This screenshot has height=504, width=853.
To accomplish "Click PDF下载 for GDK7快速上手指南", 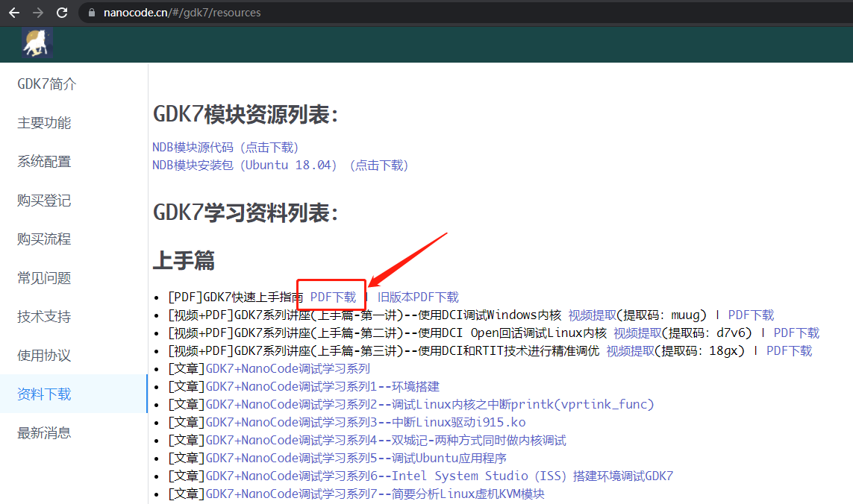I will point(333,297).
